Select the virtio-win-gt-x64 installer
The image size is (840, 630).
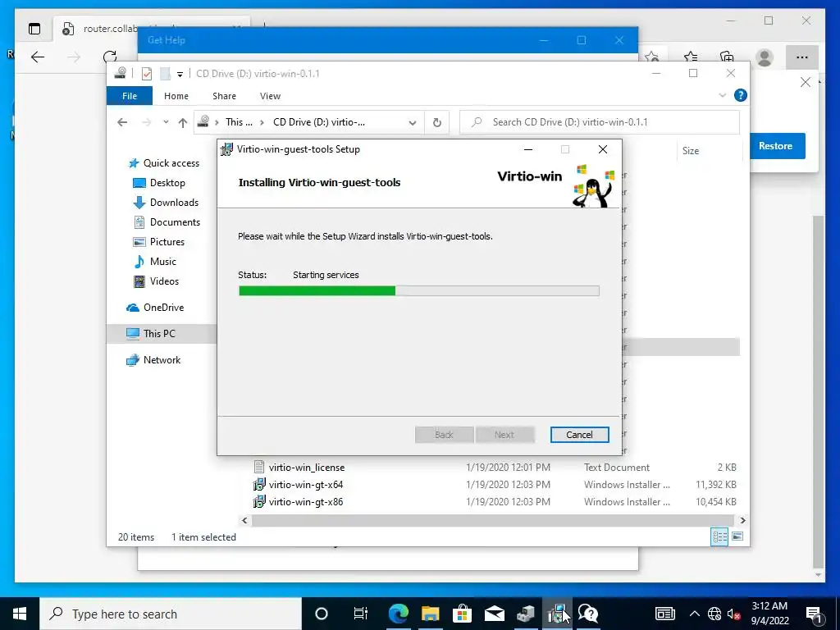(305, 485)
